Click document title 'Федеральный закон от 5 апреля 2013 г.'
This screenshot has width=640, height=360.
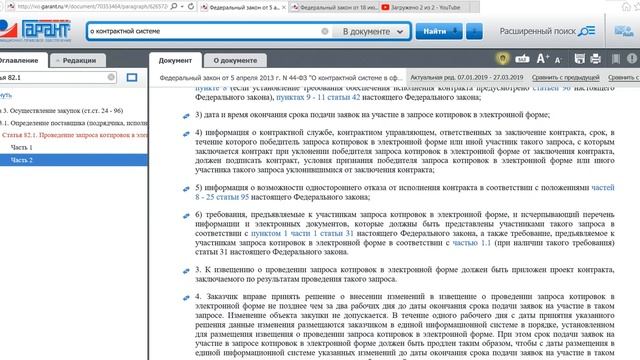click(x=281, y=78)
